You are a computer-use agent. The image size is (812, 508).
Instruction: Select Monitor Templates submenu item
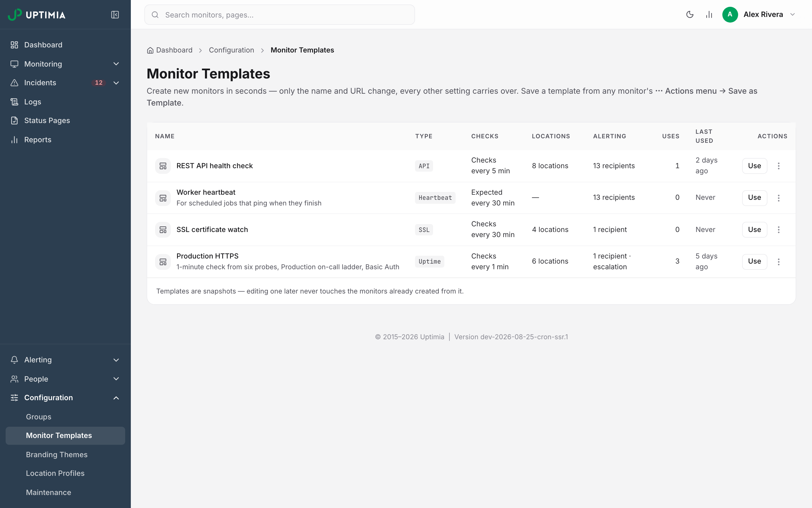point(65,435)
